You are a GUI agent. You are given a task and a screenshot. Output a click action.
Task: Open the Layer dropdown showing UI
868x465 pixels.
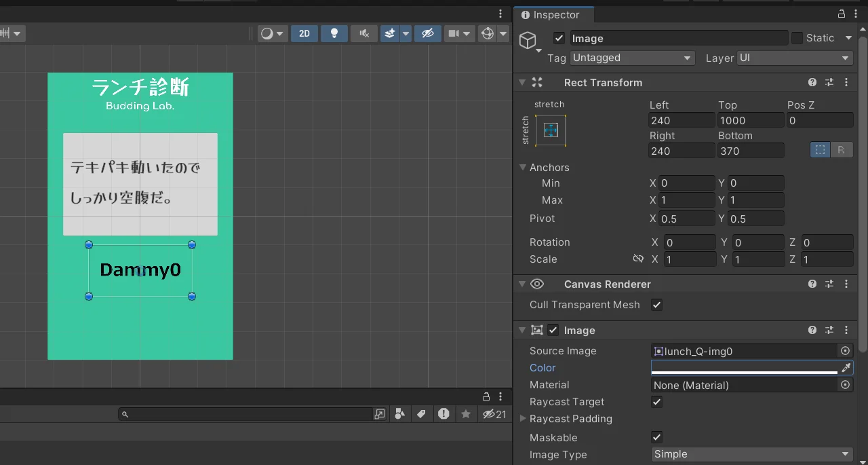(795, 58)
